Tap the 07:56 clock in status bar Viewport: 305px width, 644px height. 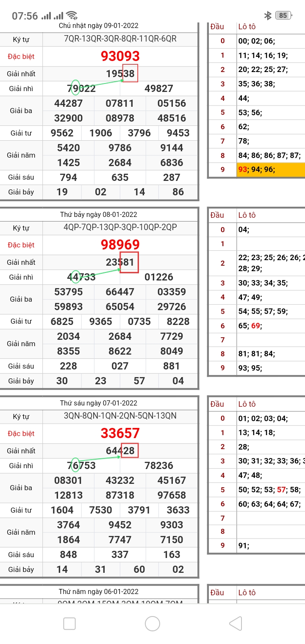coord(25,16)
